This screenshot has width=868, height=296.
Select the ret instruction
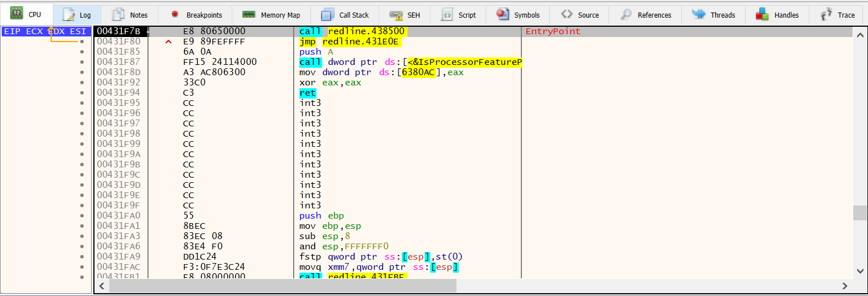pyautogui.click(x=307, y=93)
